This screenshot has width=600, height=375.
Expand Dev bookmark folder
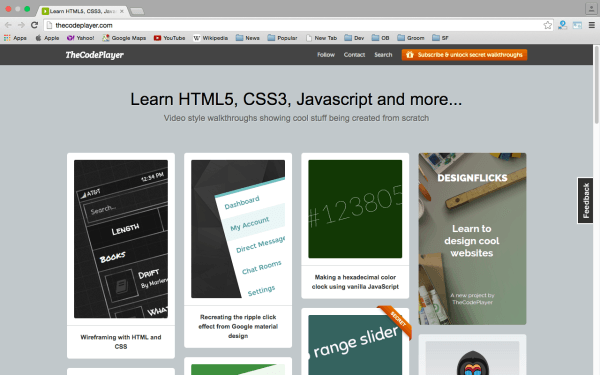354,38
